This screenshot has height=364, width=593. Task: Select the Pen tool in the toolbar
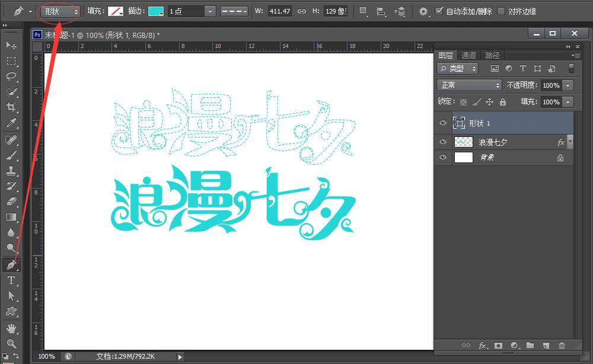point(12,265)
